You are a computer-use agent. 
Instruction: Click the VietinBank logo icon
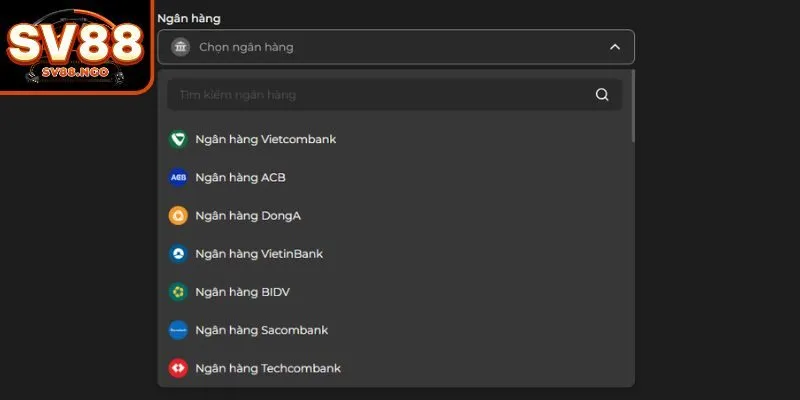[178, 254]
